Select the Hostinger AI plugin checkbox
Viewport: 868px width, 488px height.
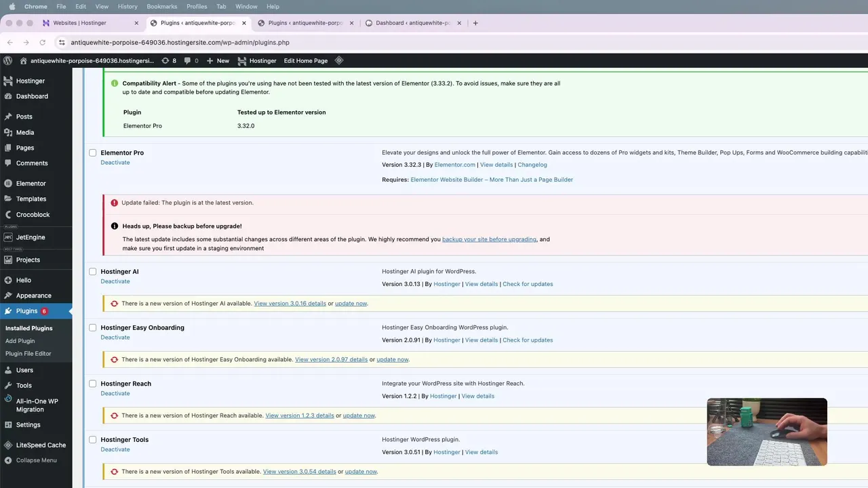[x=93, y=271]
